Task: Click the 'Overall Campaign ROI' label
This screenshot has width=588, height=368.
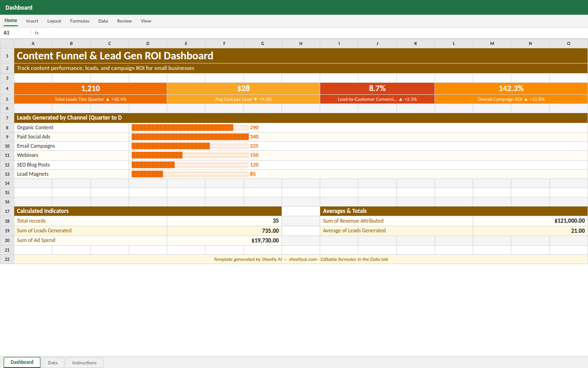Action: coord(511,99)
